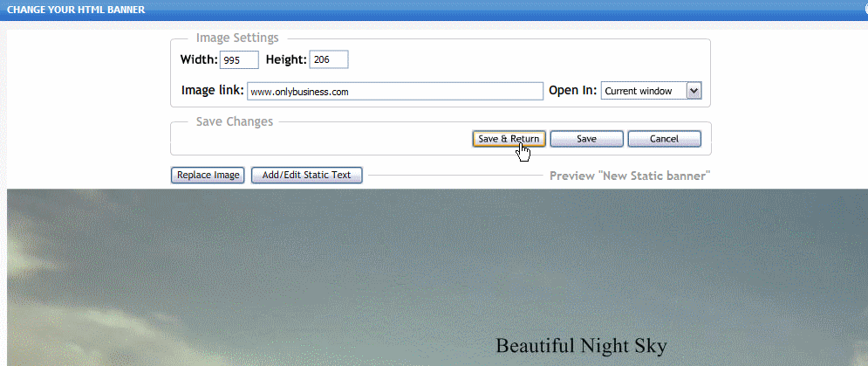The image size is (868, 366).
Task: Click the Save & Return button
Action: [x=509, y=139]
